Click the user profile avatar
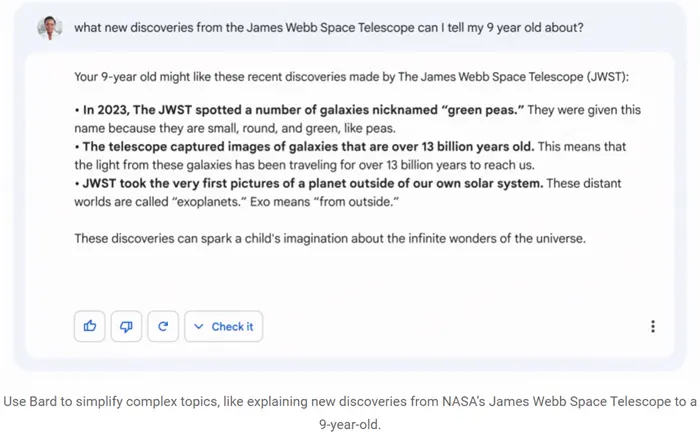 coord(50,28)
